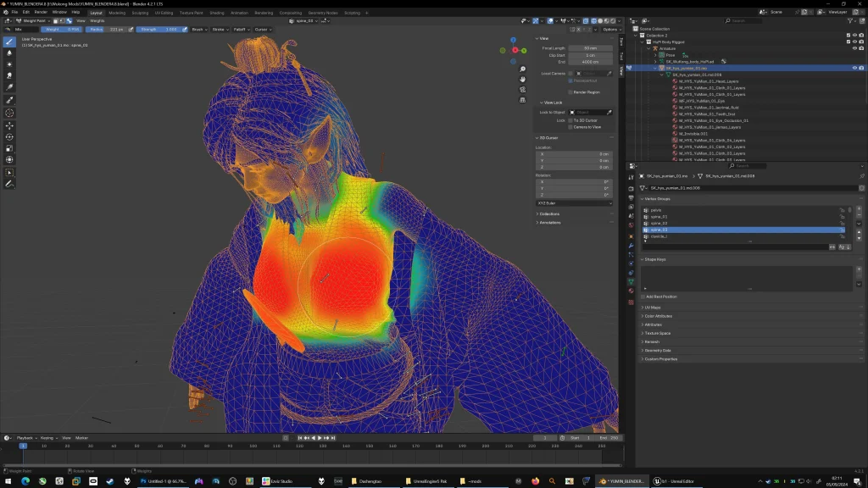Screen dimensions: 868x488
Task: Open the Modifiers wrench properties tab
Action: [x=632, y=246]
